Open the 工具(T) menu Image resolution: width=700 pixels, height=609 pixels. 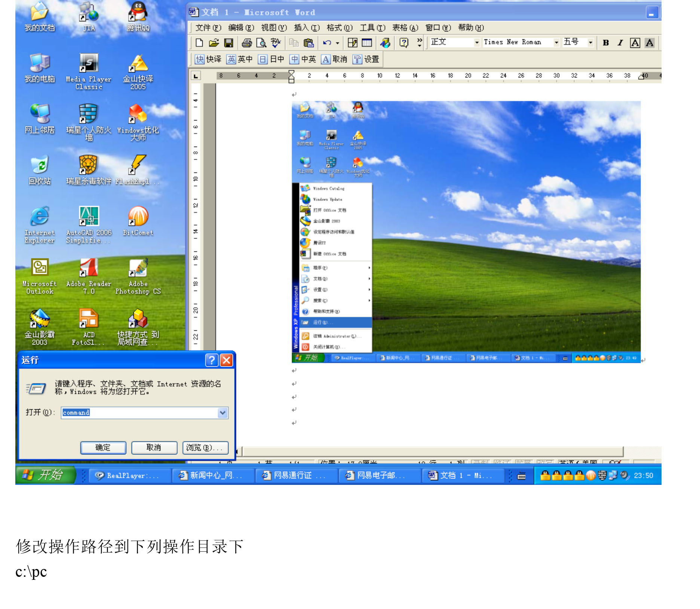tap(372, 28)
